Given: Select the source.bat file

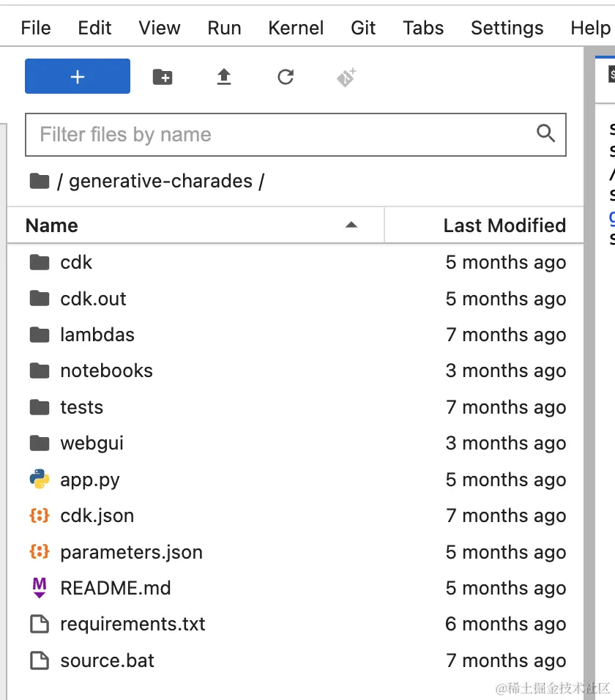Looking at the screenshot, I should click(x=296, y=660).
